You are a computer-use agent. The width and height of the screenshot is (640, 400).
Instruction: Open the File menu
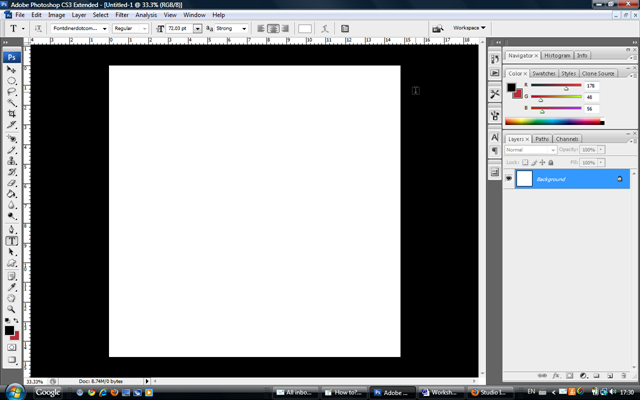pos(20,15)
